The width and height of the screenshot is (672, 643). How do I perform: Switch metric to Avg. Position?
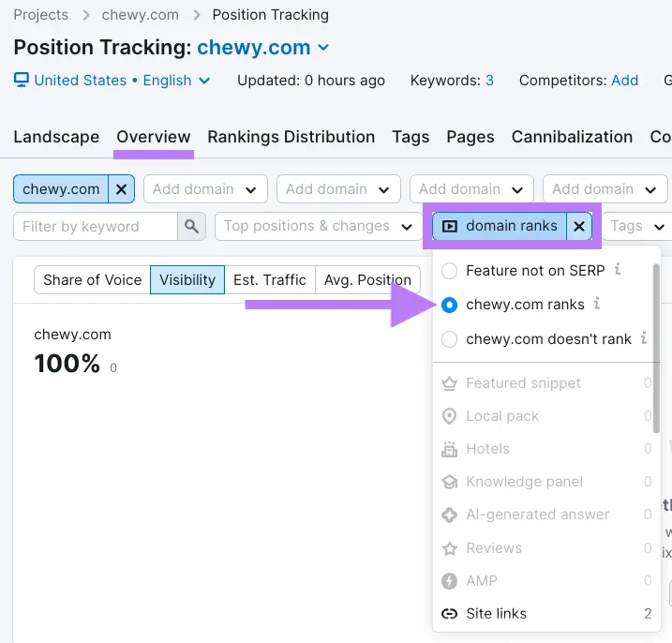pos(367,280)
